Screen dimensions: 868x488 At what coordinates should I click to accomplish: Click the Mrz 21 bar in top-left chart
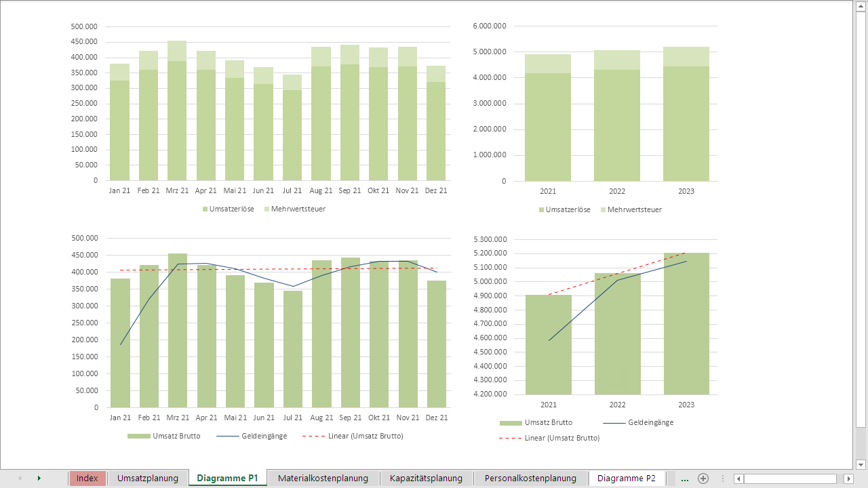click(177, 121)
